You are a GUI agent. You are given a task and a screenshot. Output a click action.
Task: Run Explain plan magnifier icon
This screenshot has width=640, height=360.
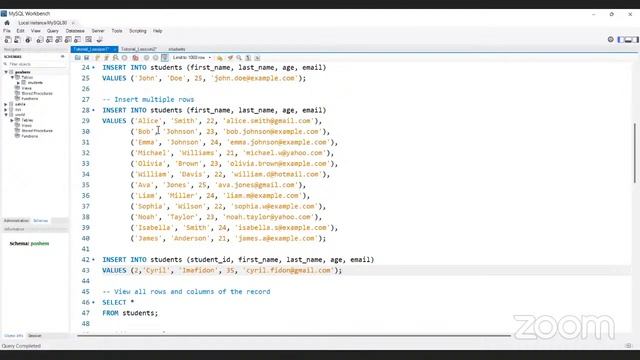[116, 58]
